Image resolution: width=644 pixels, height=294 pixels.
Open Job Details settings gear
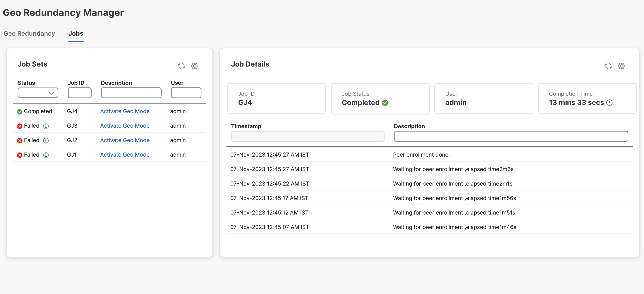click(x=622, y=66)
